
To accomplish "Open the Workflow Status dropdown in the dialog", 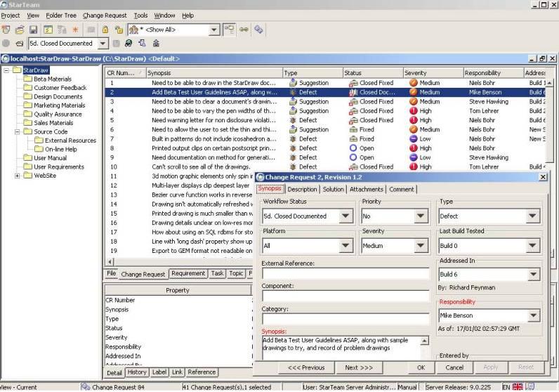I will pyautogui.click(x=346, y=216).
